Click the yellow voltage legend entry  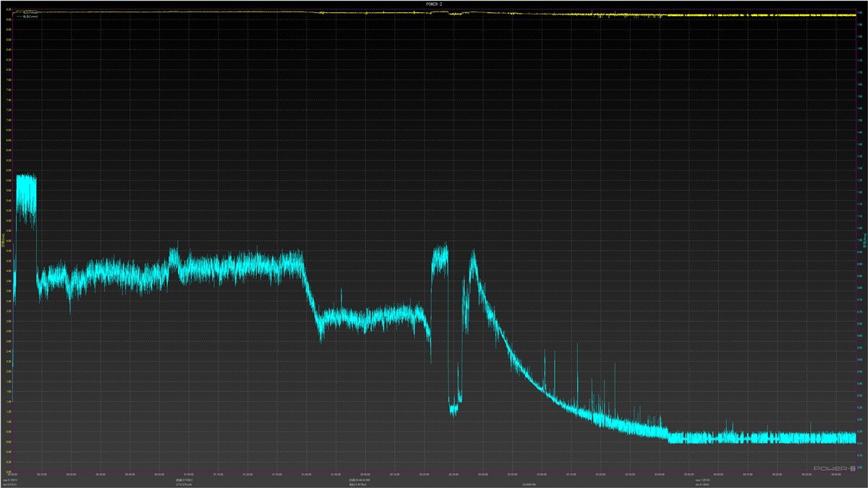coord(30,12)
